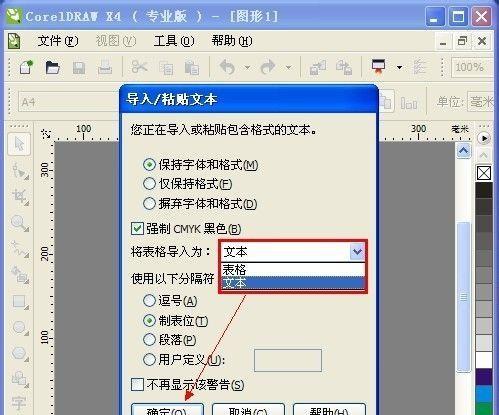The image size is (499, 415).
Task: Pick the white color swatch
Action: coord(484,360)
